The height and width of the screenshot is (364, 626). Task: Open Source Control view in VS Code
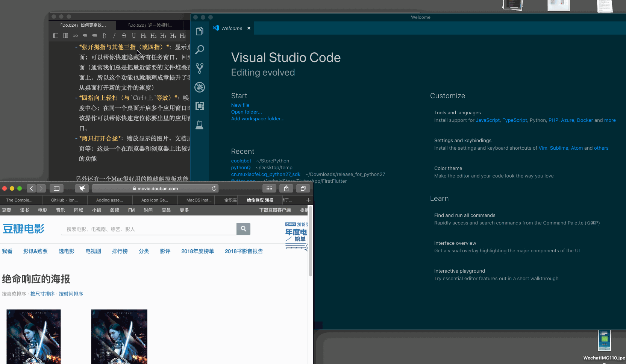pyautogui.click(x=200, y=68)
